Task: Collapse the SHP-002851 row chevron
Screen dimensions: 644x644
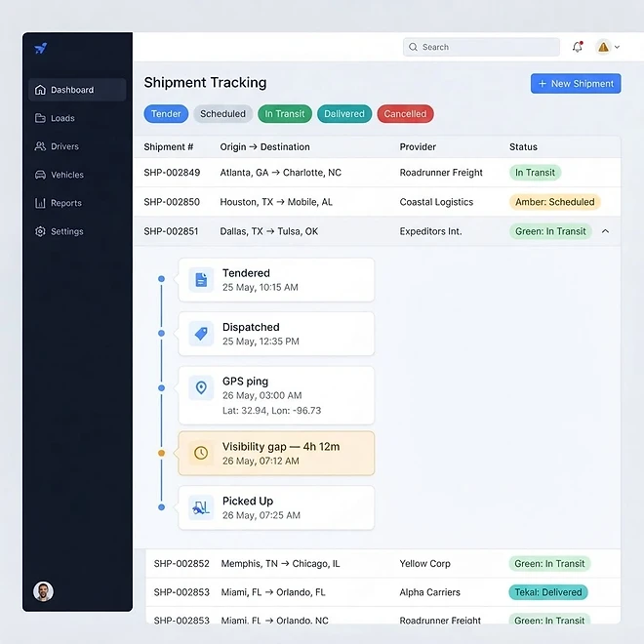Action: click(605, 231)
